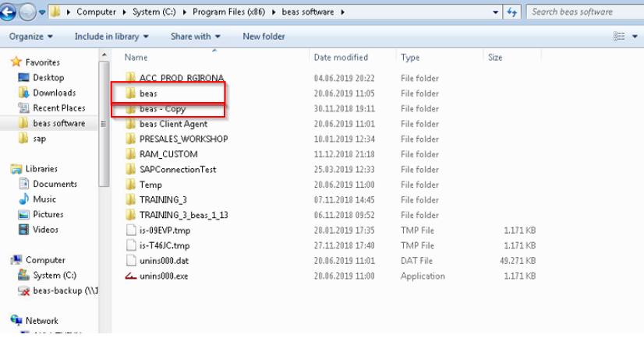Screen dimensions: 644x338
Task: Select the beas Client Agent folder icon
Action: click(131, 124)
